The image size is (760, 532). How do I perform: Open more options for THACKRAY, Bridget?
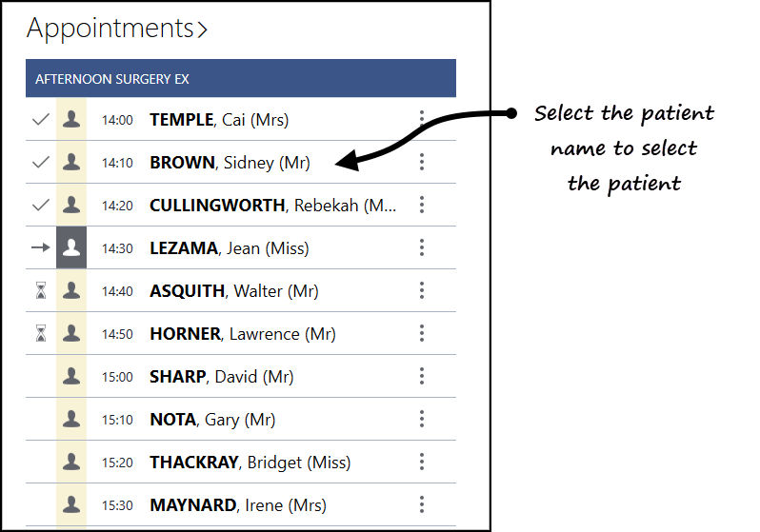(421, 463)
